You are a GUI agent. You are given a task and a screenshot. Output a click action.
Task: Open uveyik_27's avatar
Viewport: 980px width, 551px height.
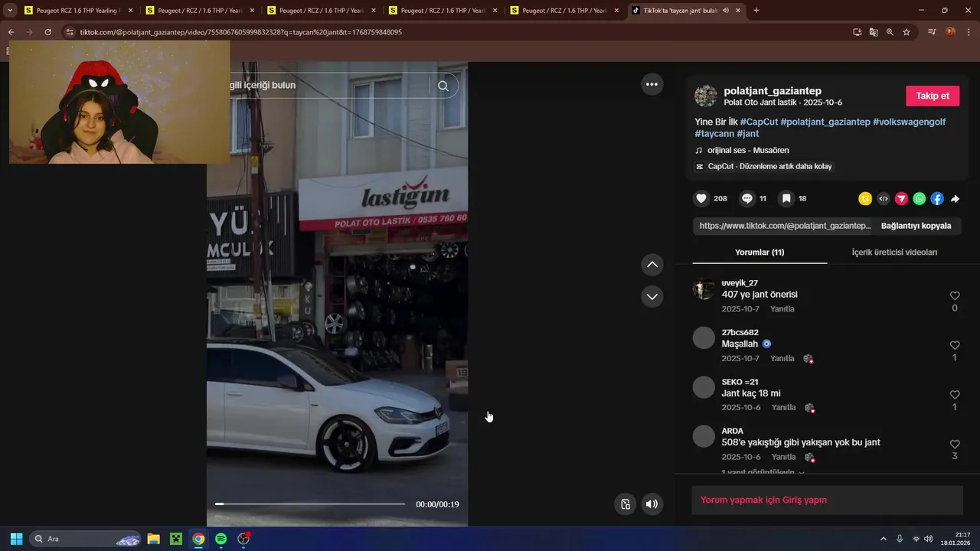pyautogui.click(x=704, y=289)
